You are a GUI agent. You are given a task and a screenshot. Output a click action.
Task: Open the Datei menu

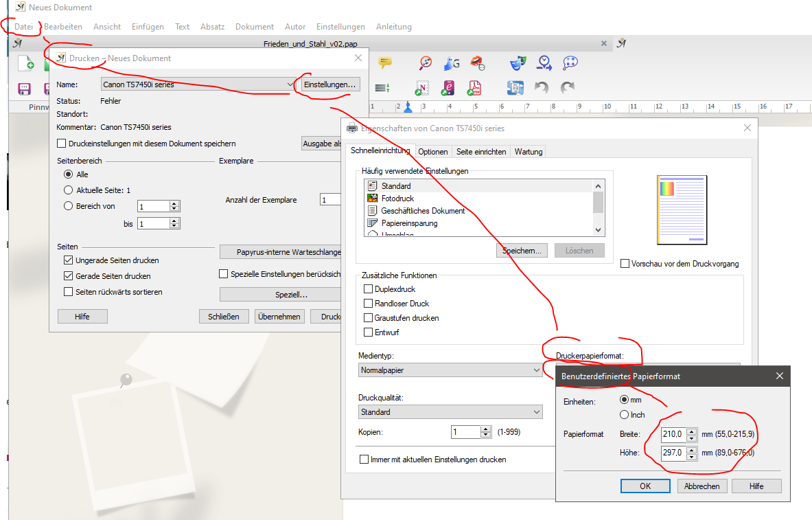pyautogui.click(x=24, y=26)
